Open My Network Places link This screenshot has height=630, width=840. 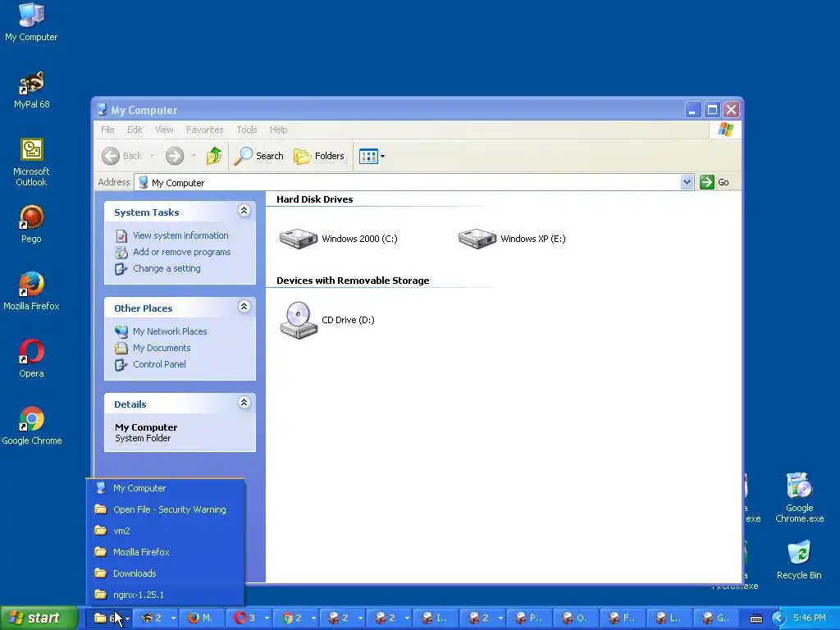point(170,331)
